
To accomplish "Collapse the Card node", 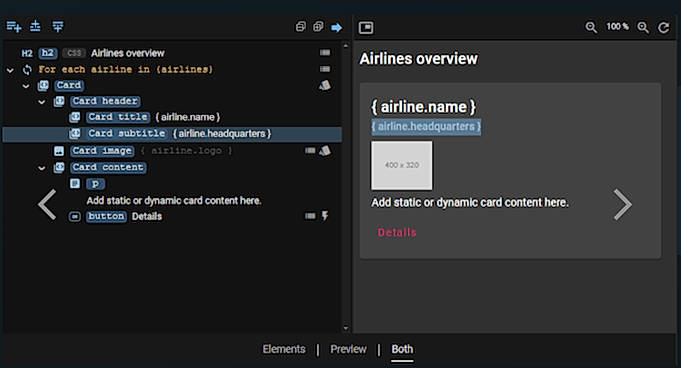I will [26, 86].
